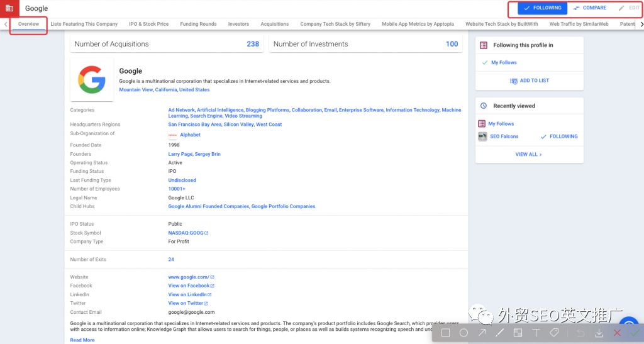Screen dimensions: 644x344
Task: Click the download screenshot icon
Action: [599, 333]
